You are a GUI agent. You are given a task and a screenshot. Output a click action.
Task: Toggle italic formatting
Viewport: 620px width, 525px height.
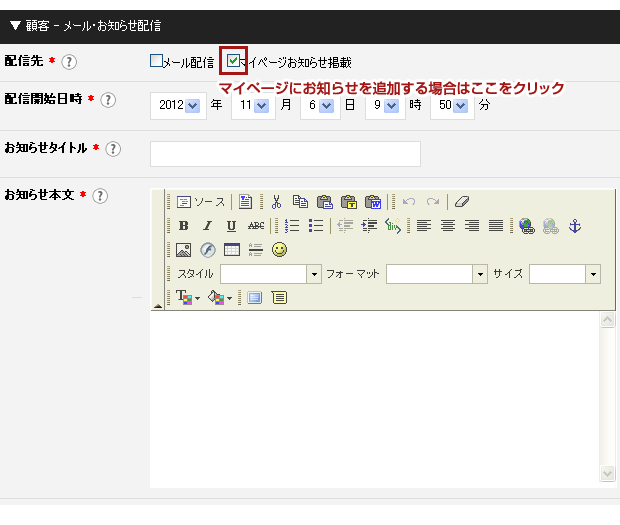tap(208, 226)
